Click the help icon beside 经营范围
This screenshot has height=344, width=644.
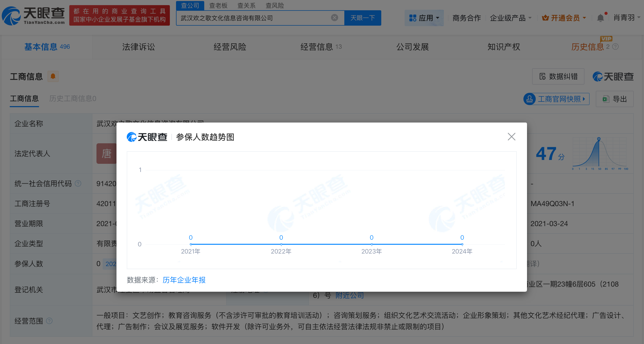(49, 321)
